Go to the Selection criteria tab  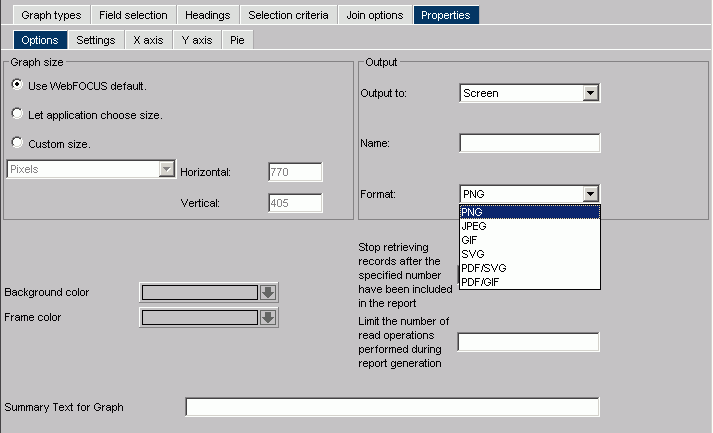288,15
